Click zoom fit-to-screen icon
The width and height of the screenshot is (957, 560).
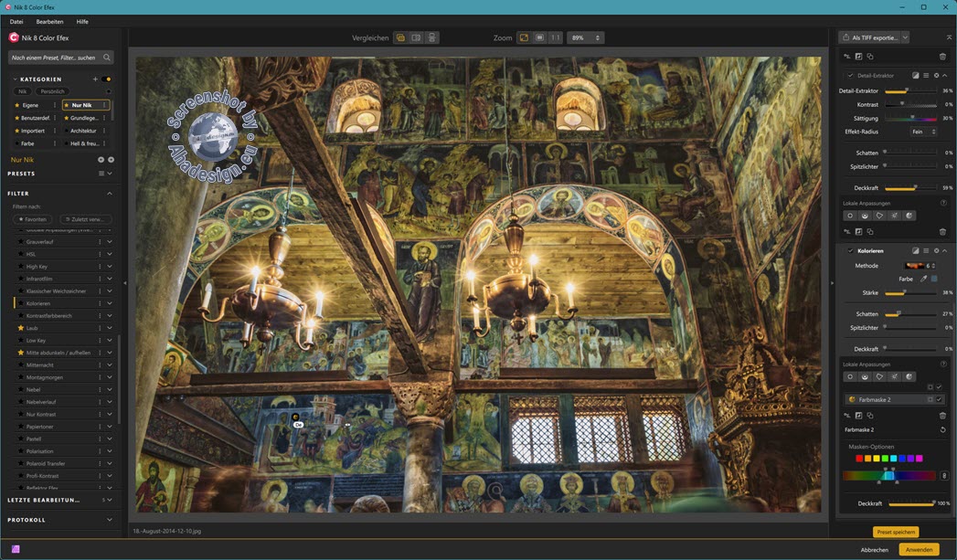(524, 37)
